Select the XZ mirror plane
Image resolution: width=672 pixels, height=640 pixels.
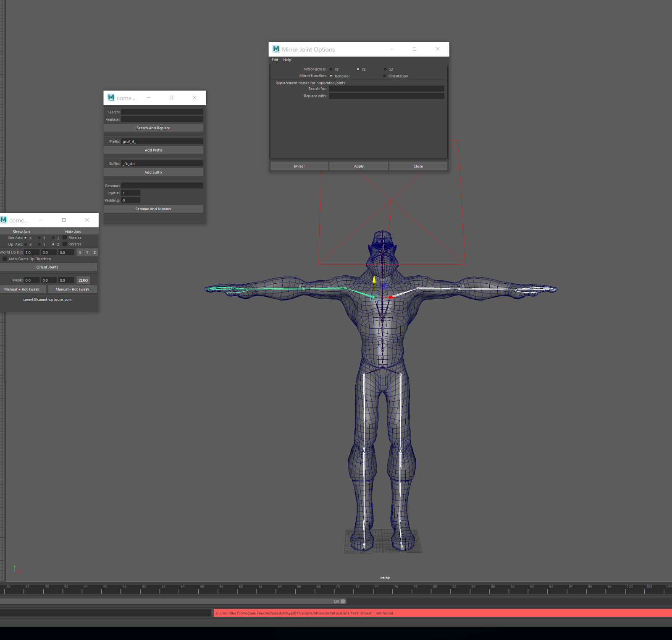click(385, 69)
